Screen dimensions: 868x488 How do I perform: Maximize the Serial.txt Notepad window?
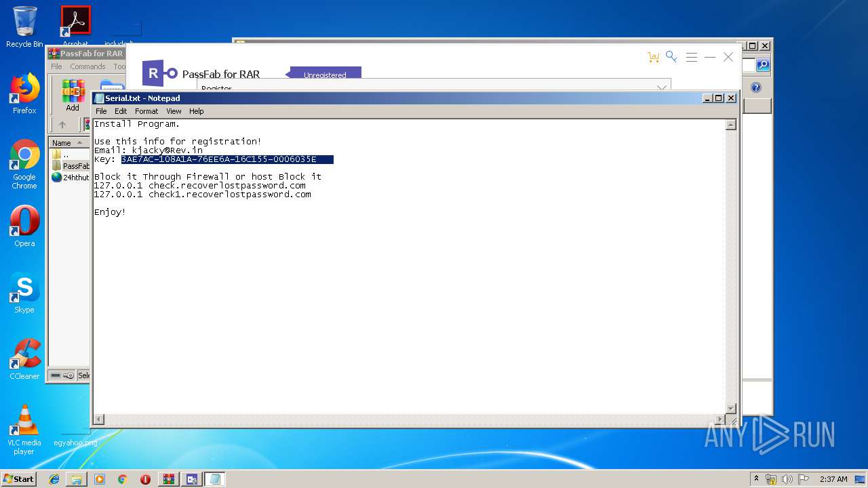point(719,98)
